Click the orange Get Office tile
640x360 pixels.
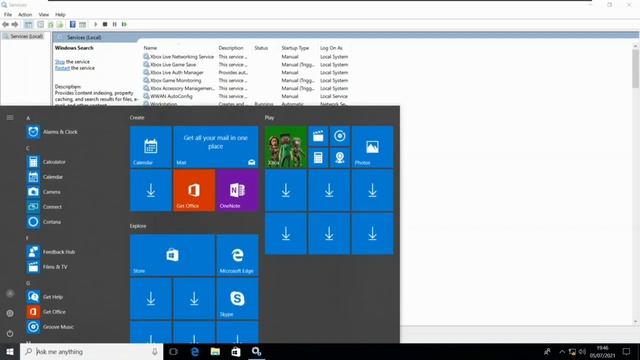click(194, 191)
